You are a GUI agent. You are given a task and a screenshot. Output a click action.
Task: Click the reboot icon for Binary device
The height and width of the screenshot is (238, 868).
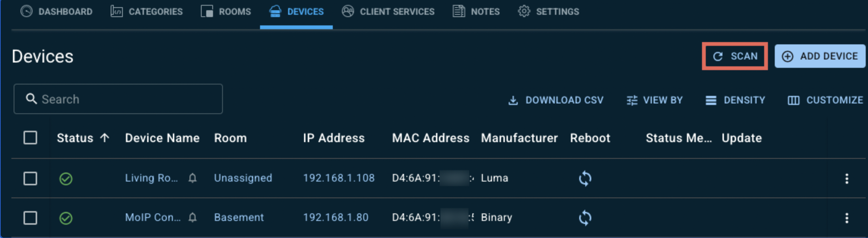tap(585, 218)
